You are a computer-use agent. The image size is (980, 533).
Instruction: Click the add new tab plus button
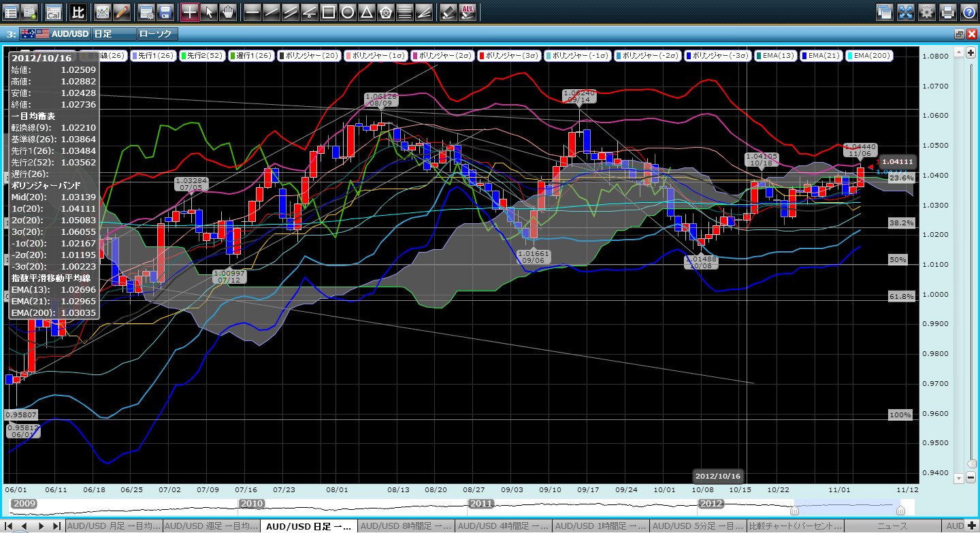pos(971,526)
